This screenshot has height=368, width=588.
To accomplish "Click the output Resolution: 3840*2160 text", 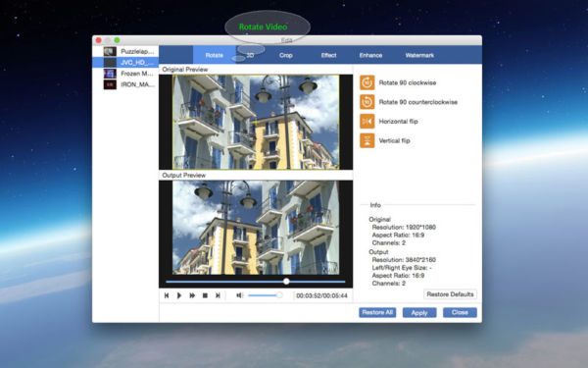I will (404, 260).
